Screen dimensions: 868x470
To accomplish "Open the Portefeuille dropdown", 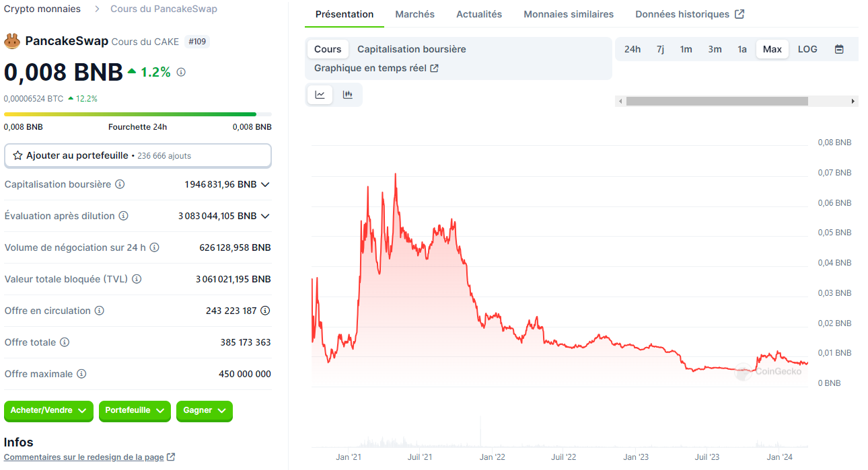I will tap(135, 411).
